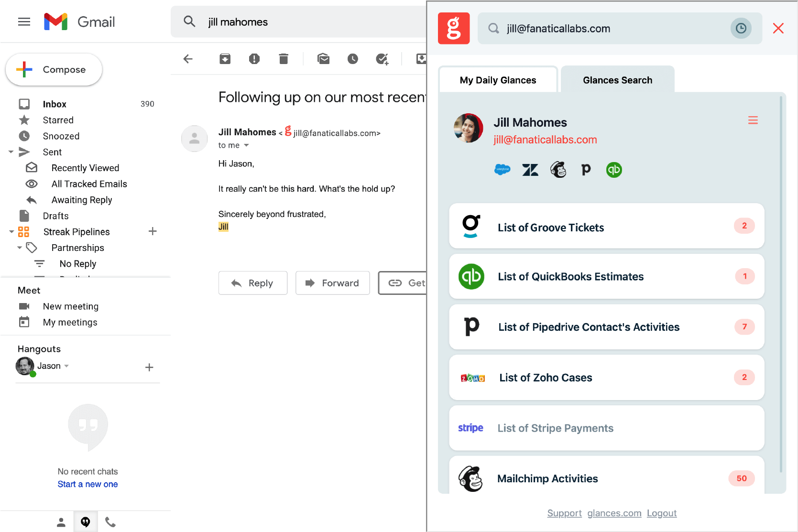Open List of Pipedrive Contact's Activities
This screenshot has width=798, height=532.
pyautogui.click(x=607, y=327)
